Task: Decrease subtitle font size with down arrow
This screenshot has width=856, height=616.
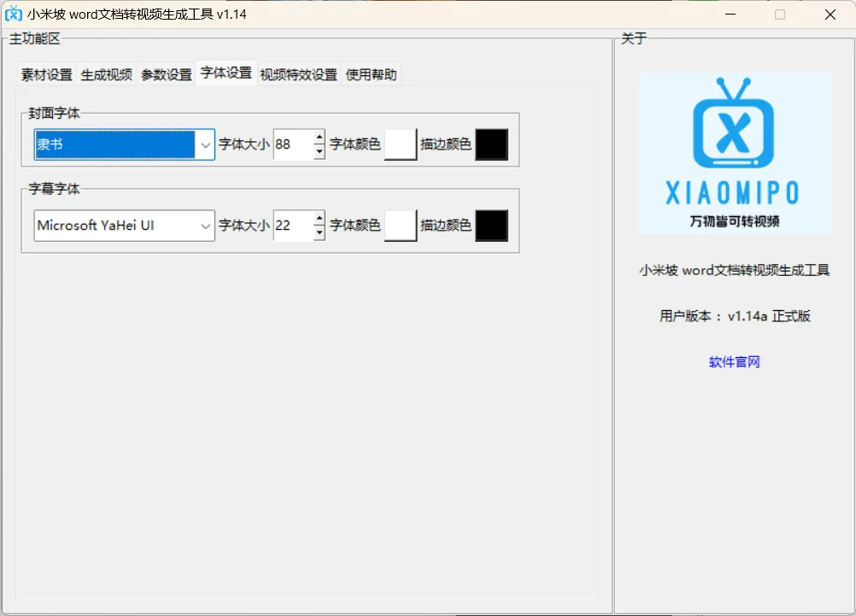Action: [319, 232]
